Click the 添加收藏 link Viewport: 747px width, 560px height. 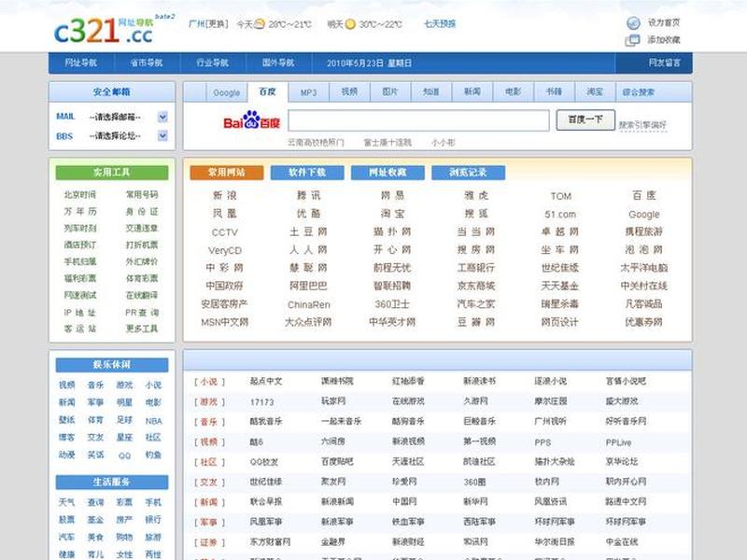[x=664, y=40]
